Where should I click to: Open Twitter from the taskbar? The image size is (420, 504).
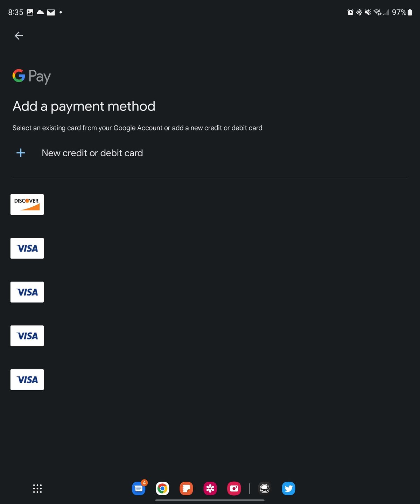tap(288, 488)
